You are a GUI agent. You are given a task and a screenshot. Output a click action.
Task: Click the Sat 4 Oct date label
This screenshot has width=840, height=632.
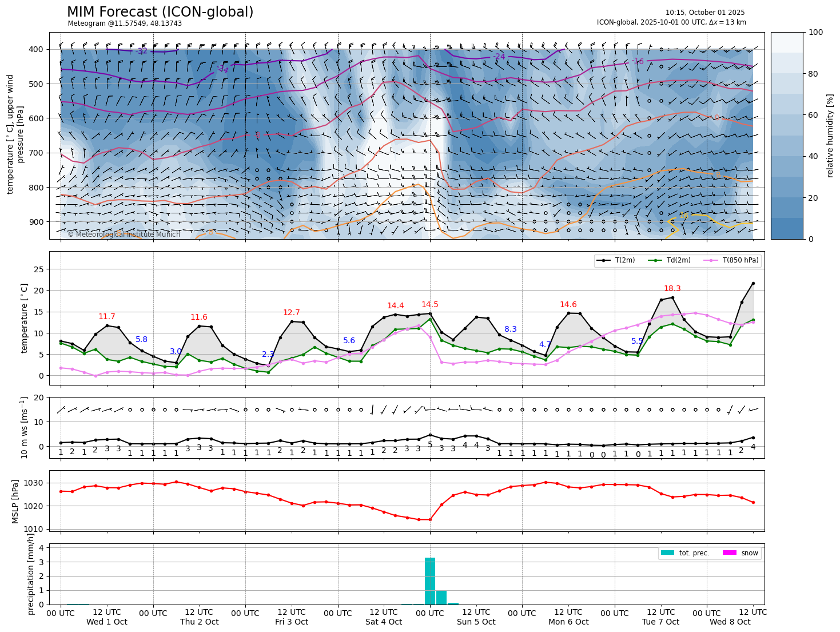pyautogui.click(x=384, y=622)
